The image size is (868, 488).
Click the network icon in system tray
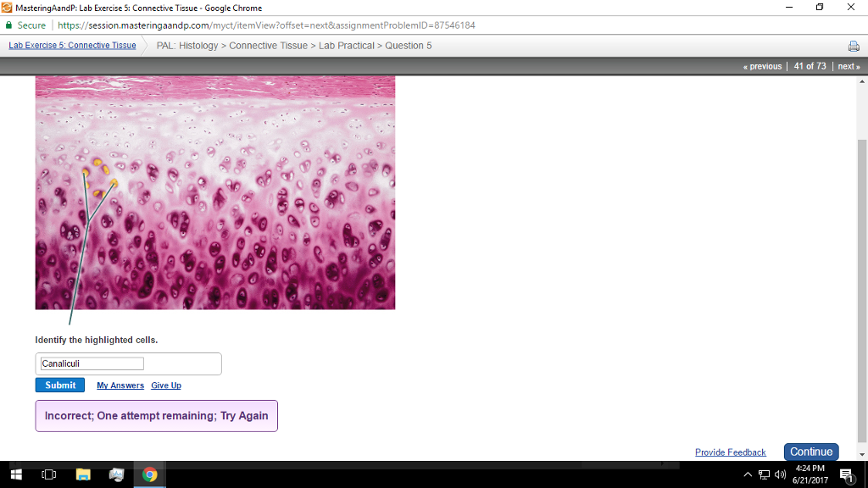pos(764,475)
